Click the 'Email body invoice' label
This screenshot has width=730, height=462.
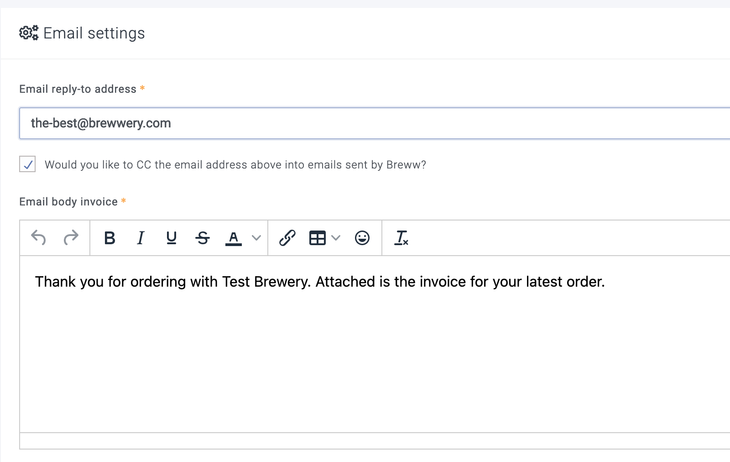coord(68,202)
